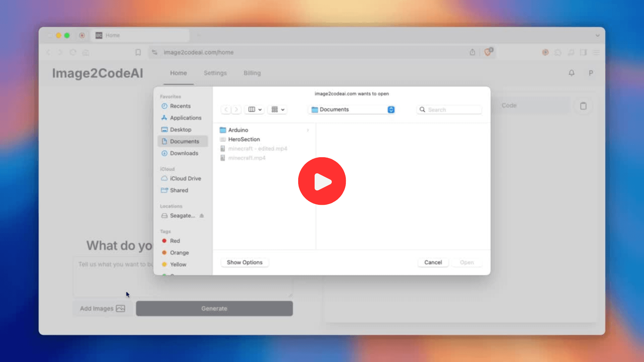Navigate to Desktop folder
Screen dimensions: 644x362
tap(180, 129)
